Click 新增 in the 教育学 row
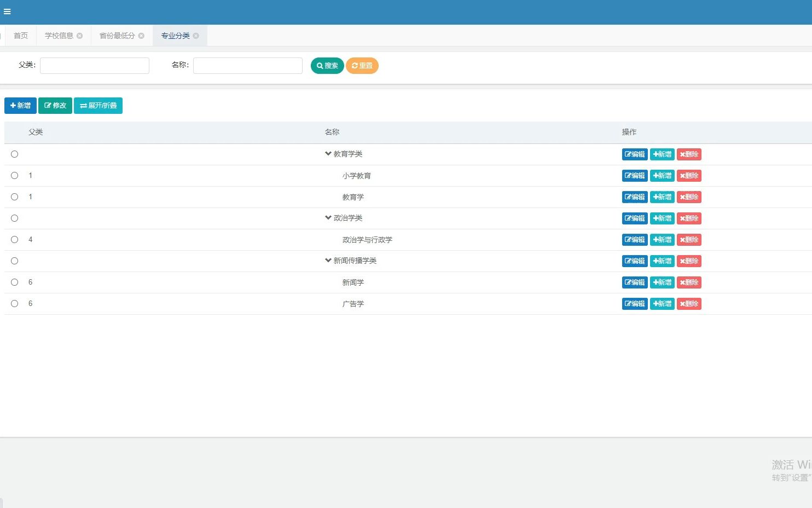This screenshot has height=508, width=812. (x=662, y=197)
